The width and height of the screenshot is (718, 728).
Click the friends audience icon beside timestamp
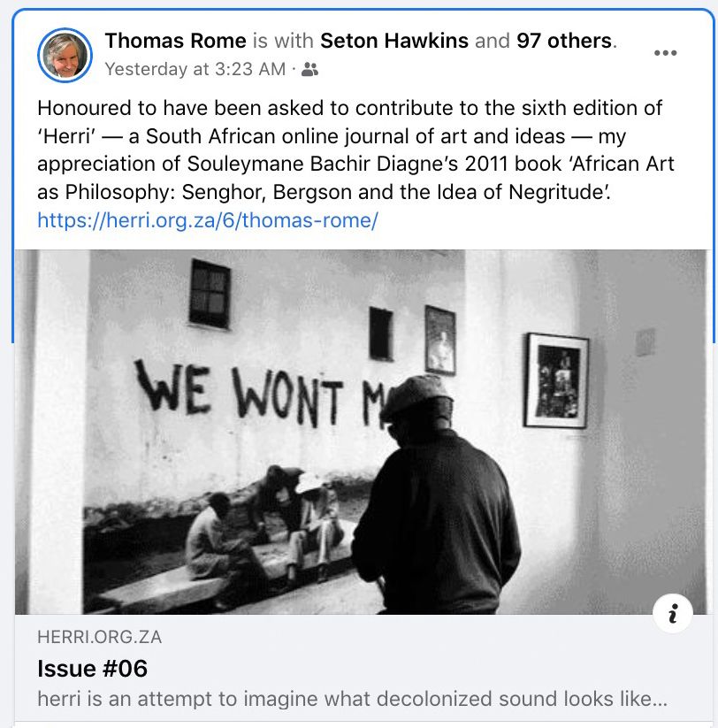click(309, 70)
